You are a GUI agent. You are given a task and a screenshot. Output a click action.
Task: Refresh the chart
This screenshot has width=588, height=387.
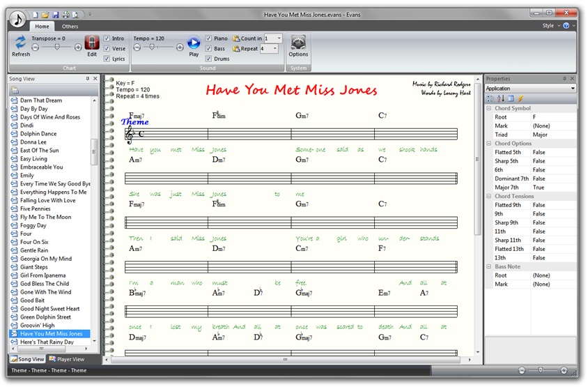pos(21,46)
